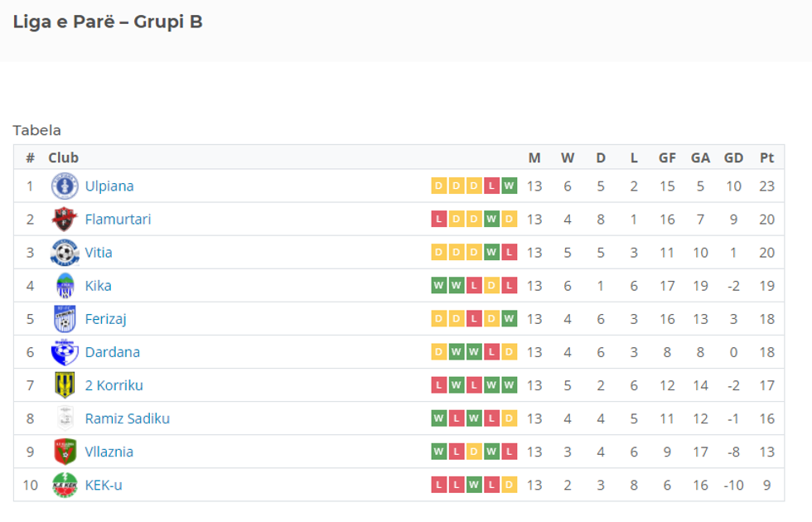812x522 pixels.
Task: Click the Dardana club crest
Action: tap(65, 352)
